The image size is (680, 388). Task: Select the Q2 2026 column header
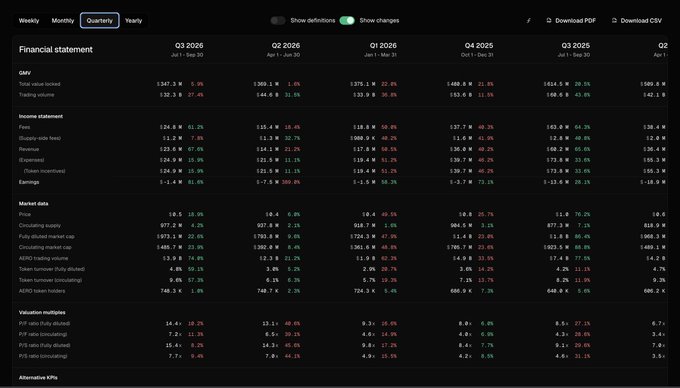286,46
